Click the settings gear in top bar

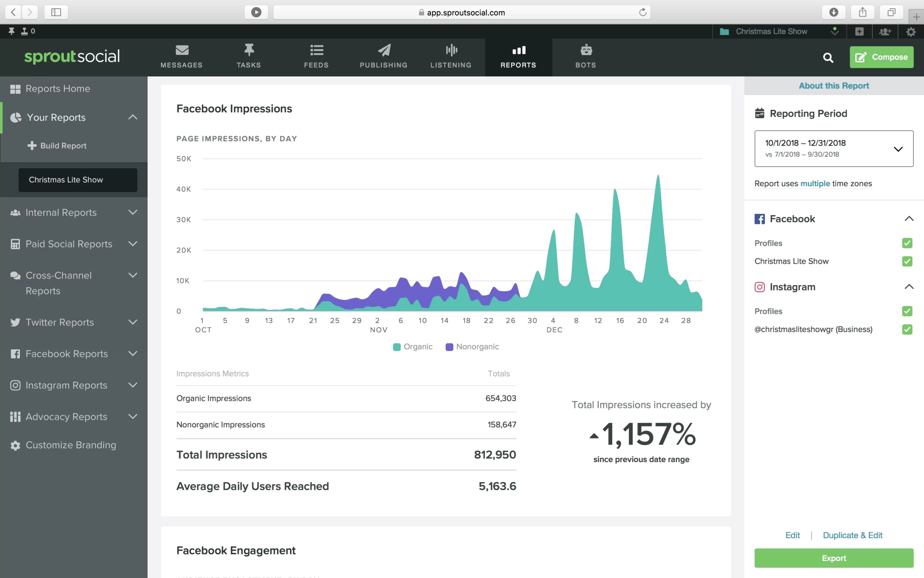coord(911,32)
